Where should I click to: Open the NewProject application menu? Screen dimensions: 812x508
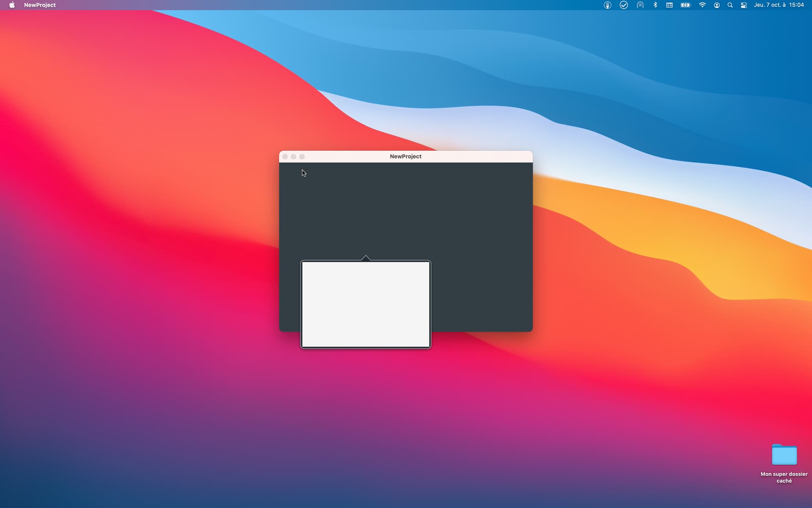coord(40,5)
